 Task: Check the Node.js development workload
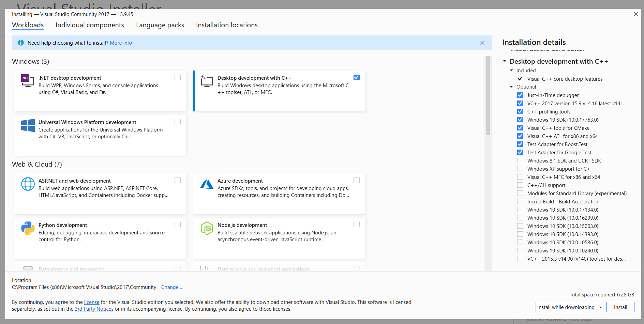(357, 225)
